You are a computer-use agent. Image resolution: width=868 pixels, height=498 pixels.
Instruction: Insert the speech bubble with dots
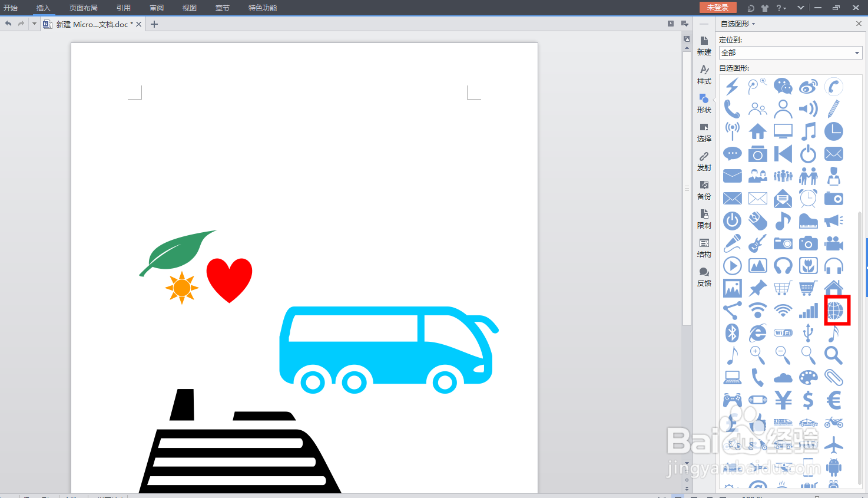(732, 154)
